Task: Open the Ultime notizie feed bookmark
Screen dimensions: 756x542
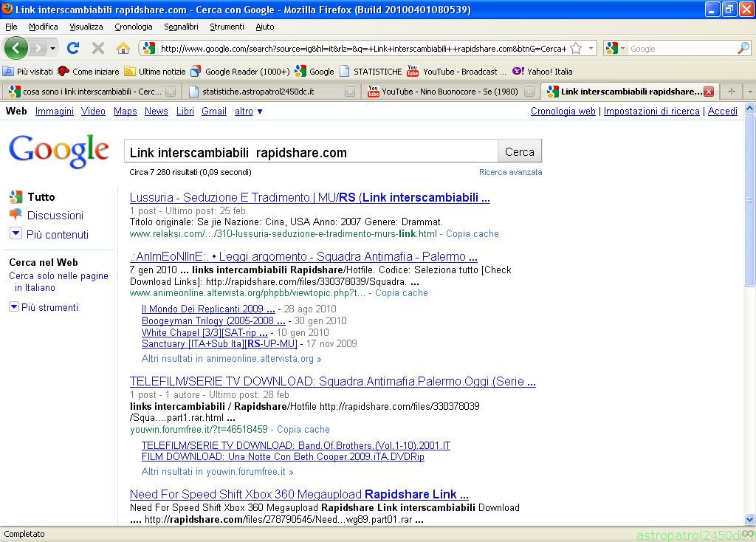Action: [155, 72]
